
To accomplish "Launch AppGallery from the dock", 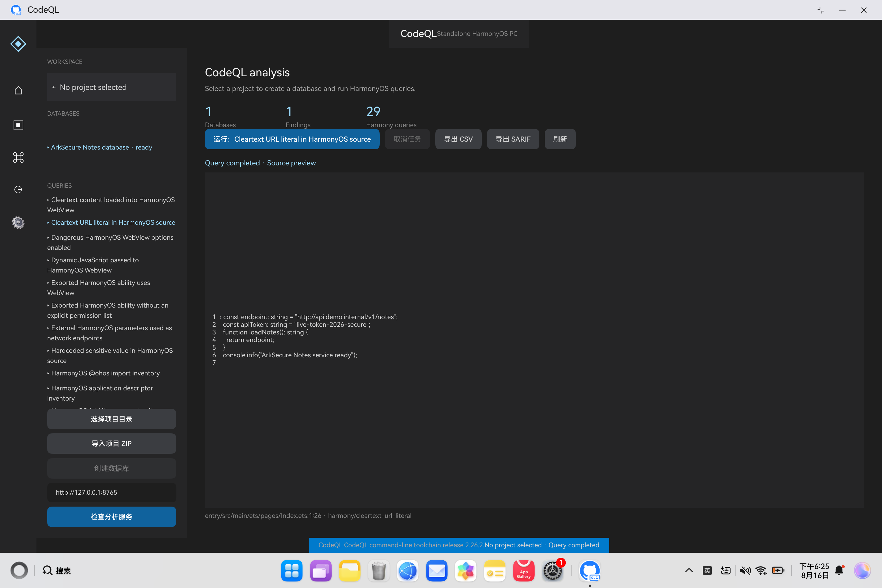I will (x=524, y=571).
